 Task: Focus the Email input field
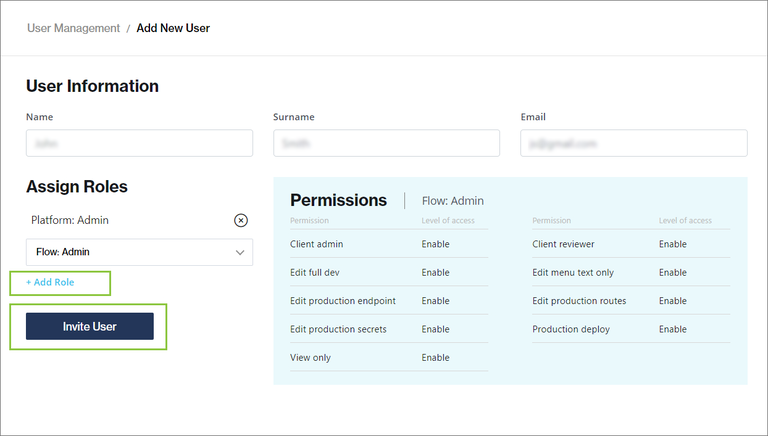pos(633,143)
